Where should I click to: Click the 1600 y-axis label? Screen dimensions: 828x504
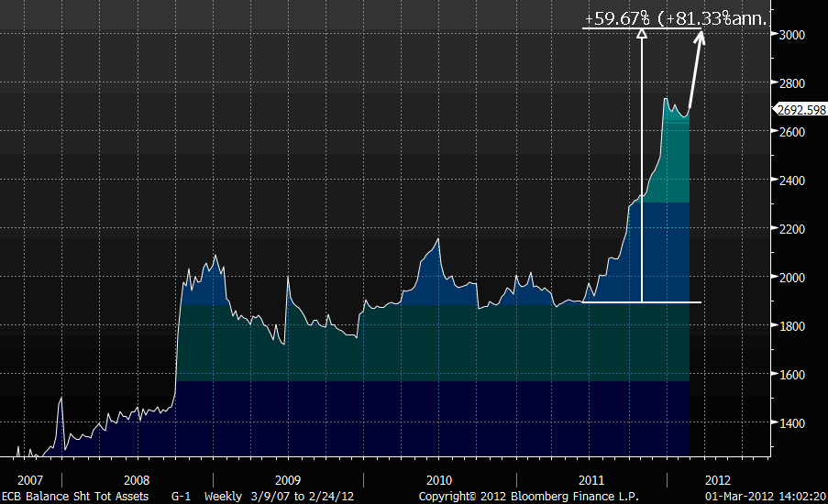click(791, 375)
